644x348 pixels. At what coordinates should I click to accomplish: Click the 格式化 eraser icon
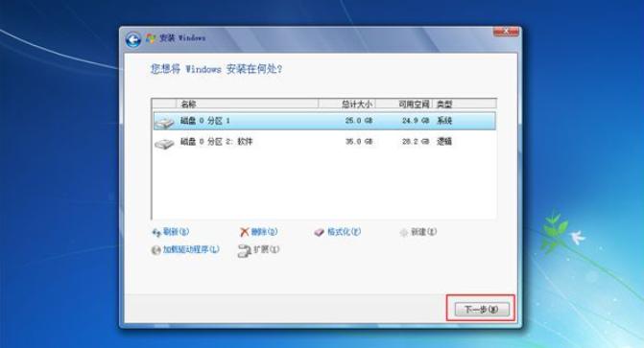click(x=320, y=233)
